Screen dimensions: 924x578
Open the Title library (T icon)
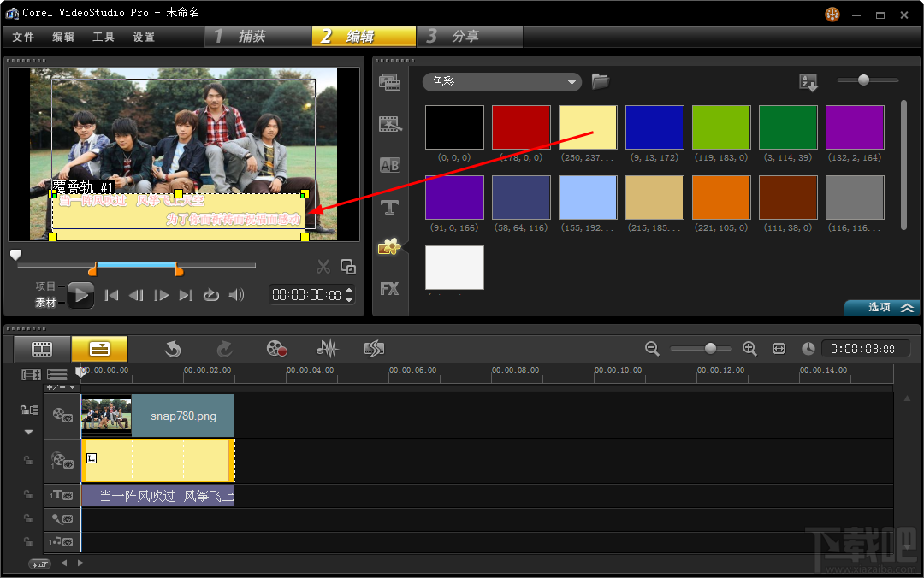390,207
